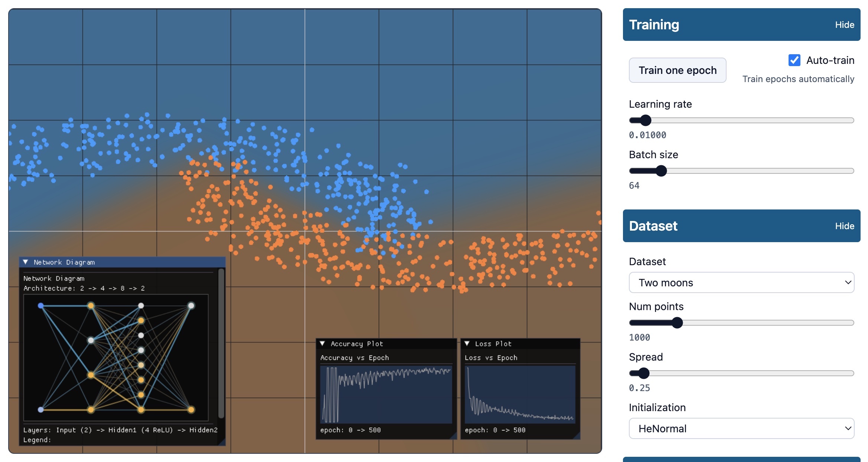Click the Spread slider handle
868x462 pixels.
645,373
